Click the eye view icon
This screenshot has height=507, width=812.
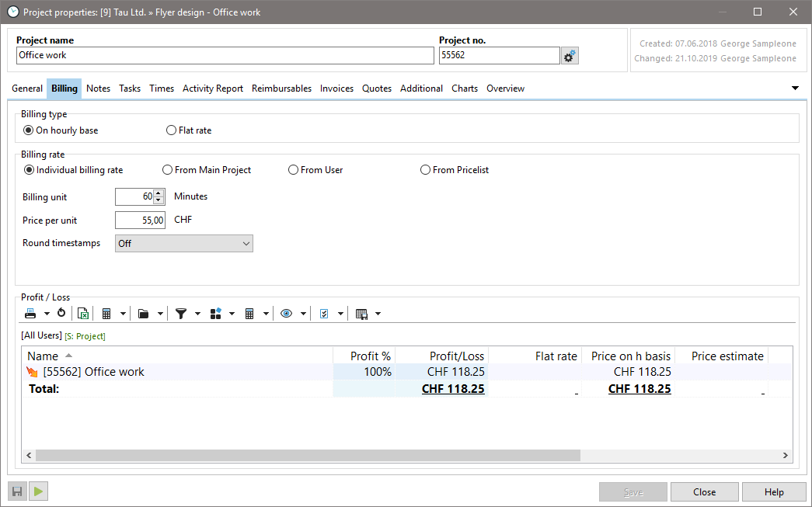287,314
